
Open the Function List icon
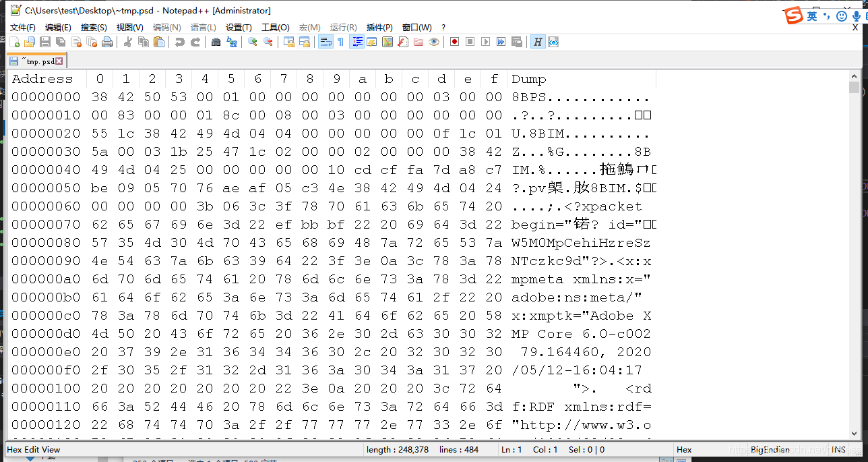(x=403, y=42)
